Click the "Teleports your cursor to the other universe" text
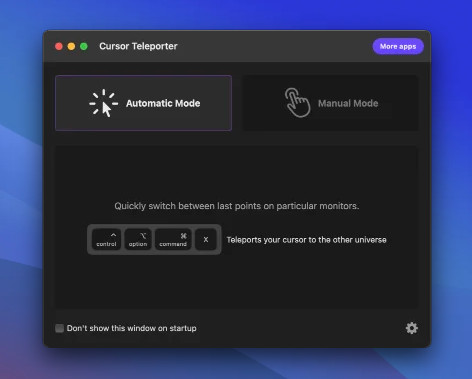This screenshot has width=472, height=379. click(306, 240)
